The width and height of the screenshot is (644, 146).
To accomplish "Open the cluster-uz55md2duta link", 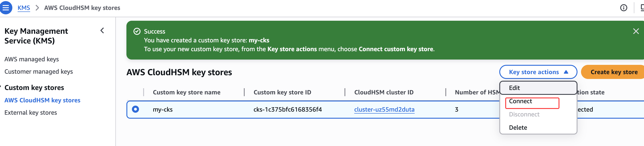I will (x=384, y=110).
